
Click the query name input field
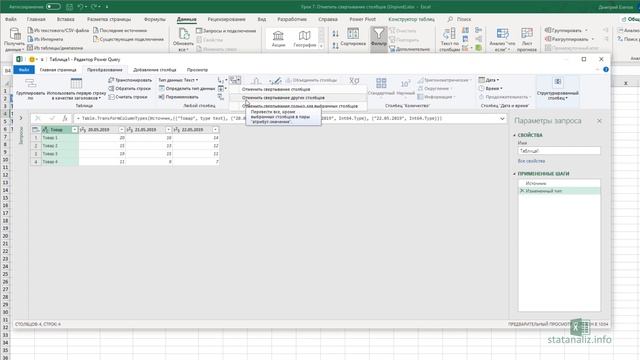(559, 151)
